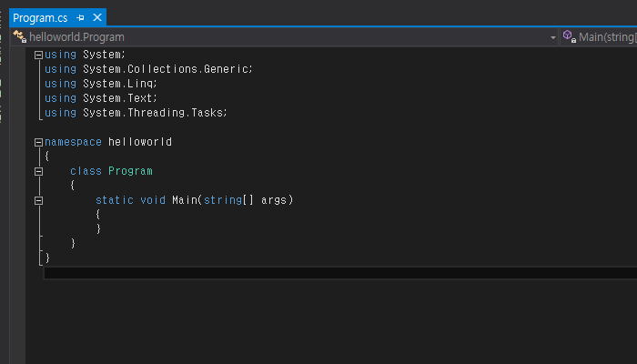This screenshot has height=364, width=637.
Task: Select the Program.cs document tab
Action: coord(40,18)
